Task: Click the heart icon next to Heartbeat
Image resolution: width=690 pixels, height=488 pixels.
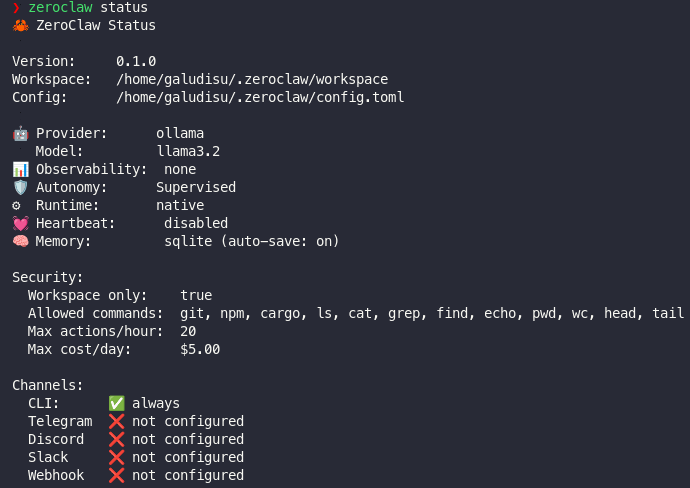Action: point(20,223)
